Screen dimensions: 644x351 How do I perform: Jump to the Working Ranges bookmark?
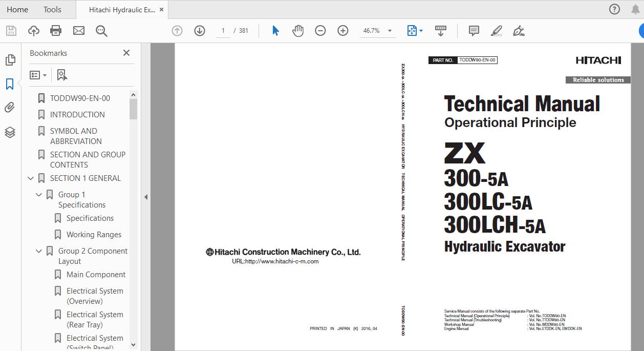(x=94, y=235)
